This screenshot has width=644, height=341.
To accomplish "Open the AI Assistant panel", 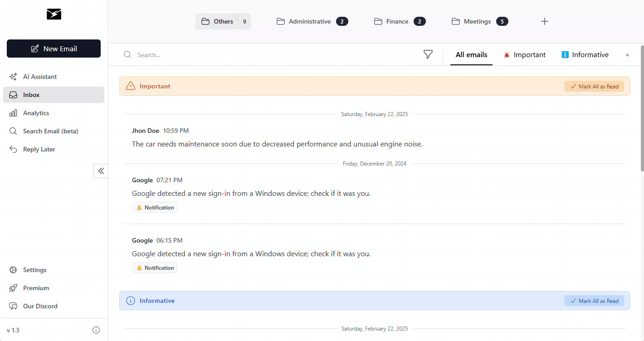I will (39, 77).
